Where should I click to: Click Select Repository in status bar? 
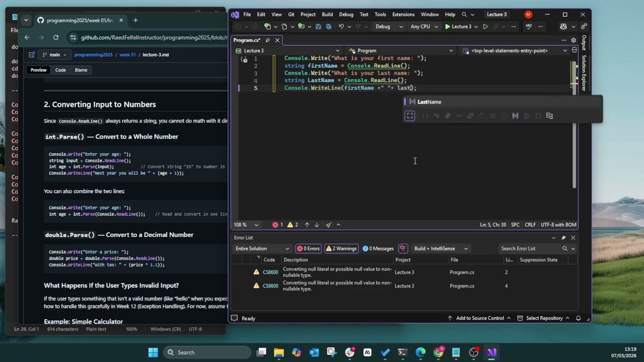543,318
